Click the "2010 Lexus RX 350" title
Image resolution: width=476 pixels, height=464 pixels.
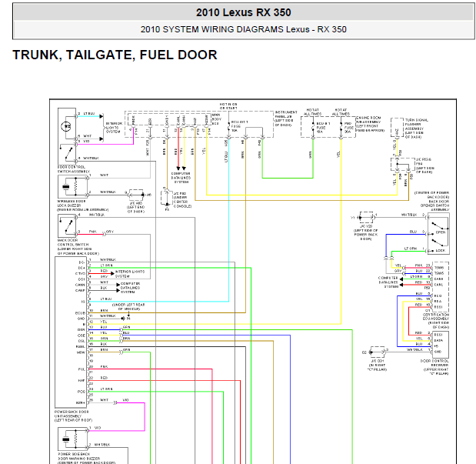[243, 12]
